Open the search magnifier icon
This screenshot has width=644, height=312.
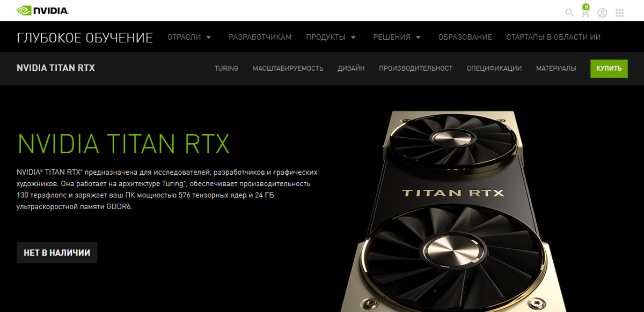(x=569, y=12)
